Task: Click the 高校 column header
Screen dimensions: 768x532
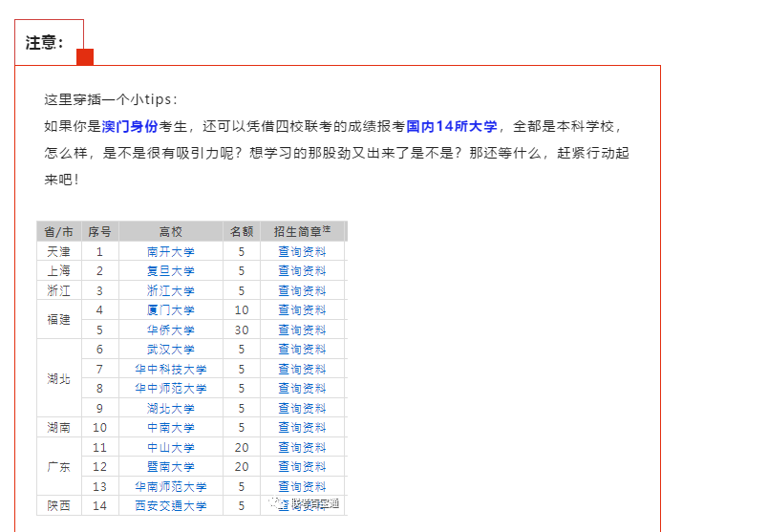Action: (171, 232)
